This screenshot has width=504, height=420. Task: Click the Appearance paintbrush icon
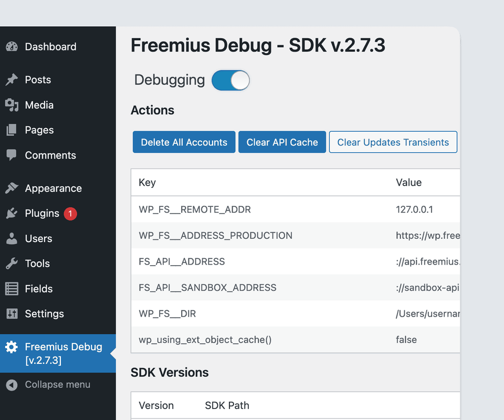click(x=12, y=188)
